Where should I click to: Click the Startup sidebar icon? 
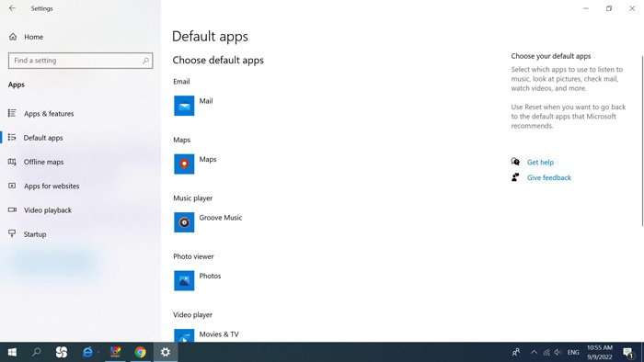click(12, 233)
